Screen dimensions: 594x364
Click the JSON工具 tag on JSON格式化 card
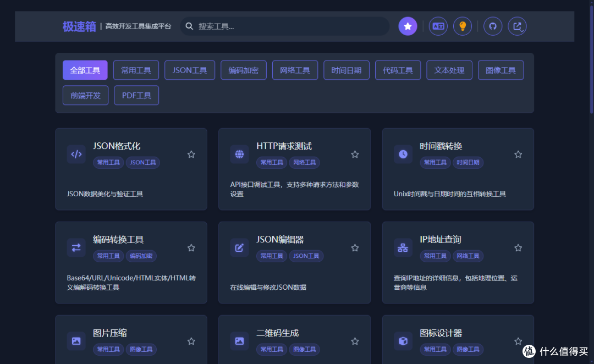[x=143, y=163]
